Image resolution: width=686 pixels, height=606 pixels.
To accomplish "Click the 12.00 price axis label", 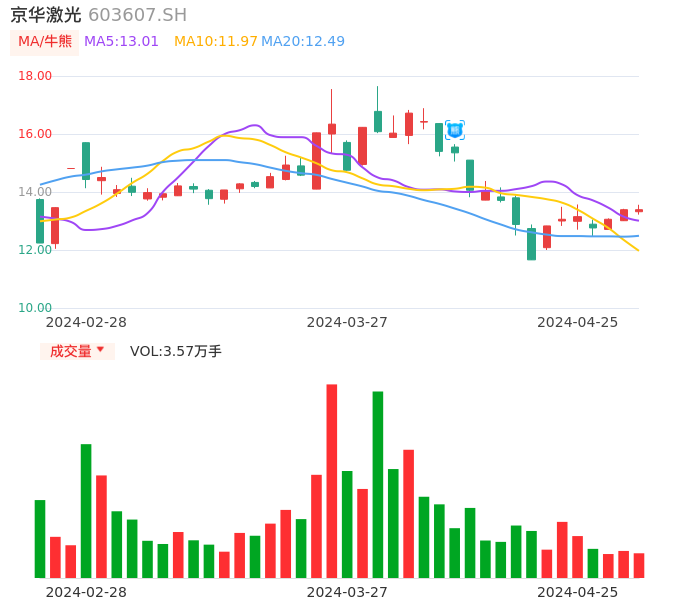I will click(x=35, y=250).
